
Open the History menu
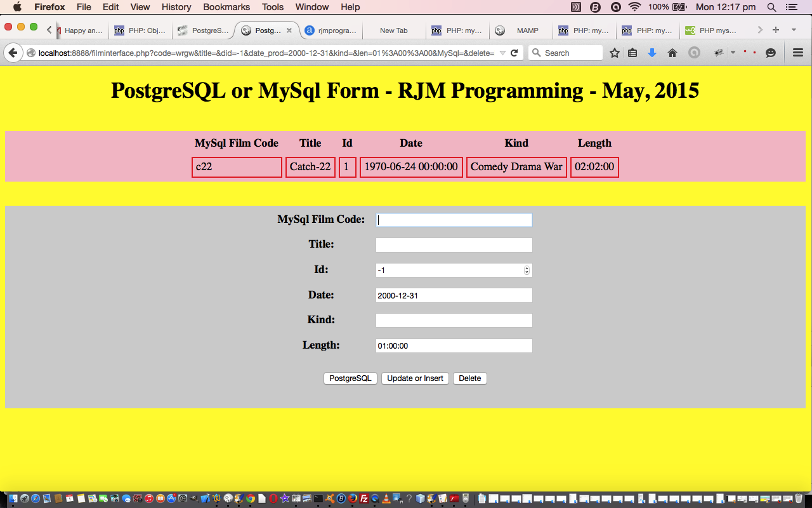tap(176, 7)
